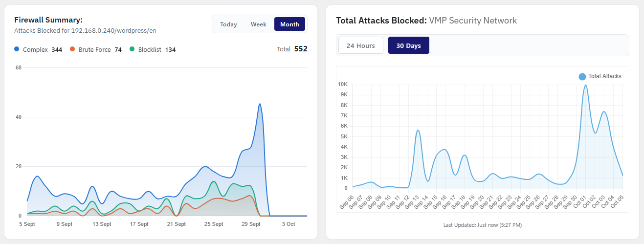
Task: Click the 3 Oct axis label
Action: (288, 224)
